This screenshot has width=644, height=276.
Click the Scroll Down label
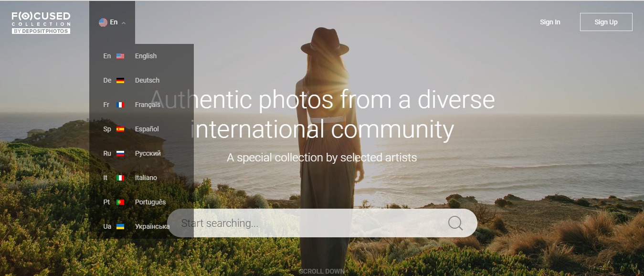(322, 271)
